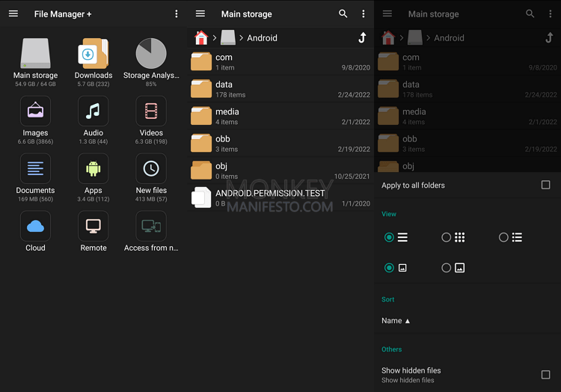
Task: Open Apps category
Action: click(93, 168)
